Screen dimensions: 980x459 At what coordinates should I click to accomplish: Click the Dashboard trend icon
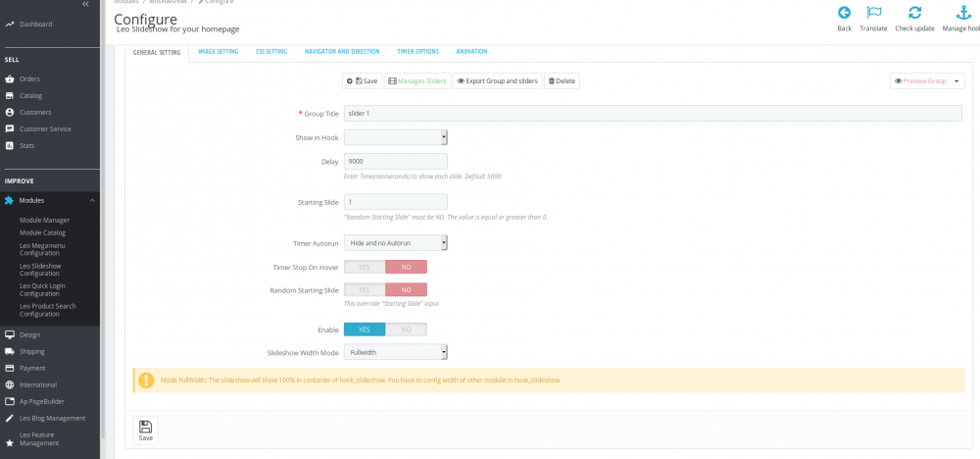[9, 25]
